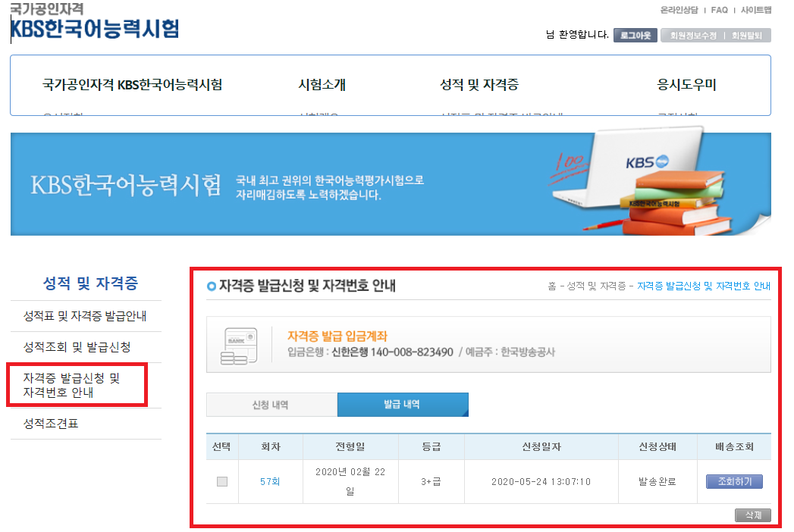
Task: Click the 성적 및 자격증 sidebar title
Action: tap(90, 283)
